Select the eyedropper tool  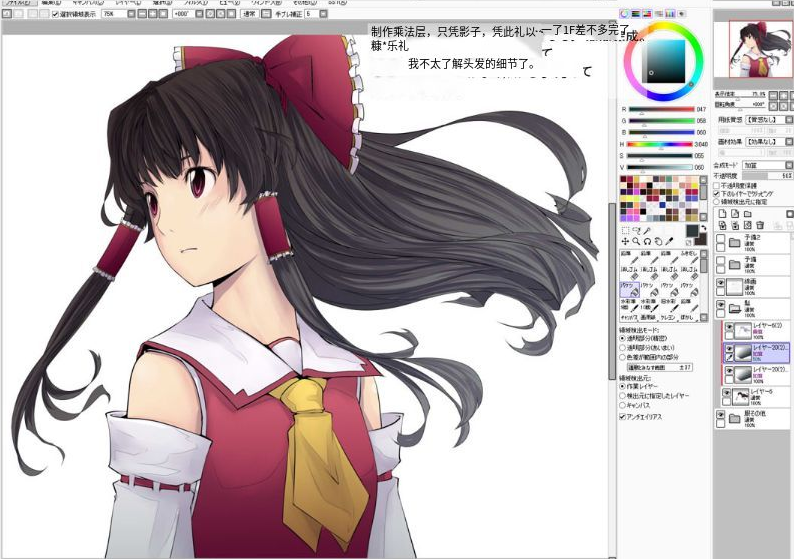(x=669, y=242)
